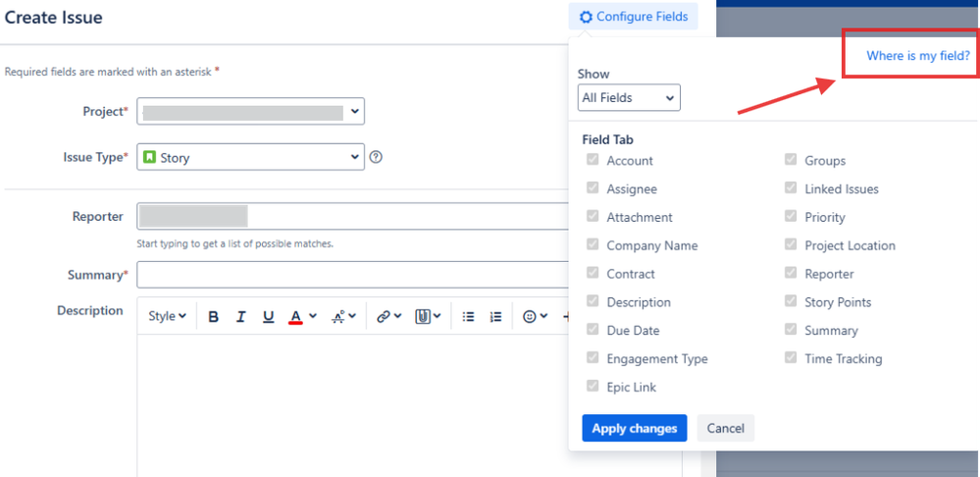The height and width of the screenshot is (477, 980).
Task: Click the link icon in editor toolbar
Action: (384, 316)
